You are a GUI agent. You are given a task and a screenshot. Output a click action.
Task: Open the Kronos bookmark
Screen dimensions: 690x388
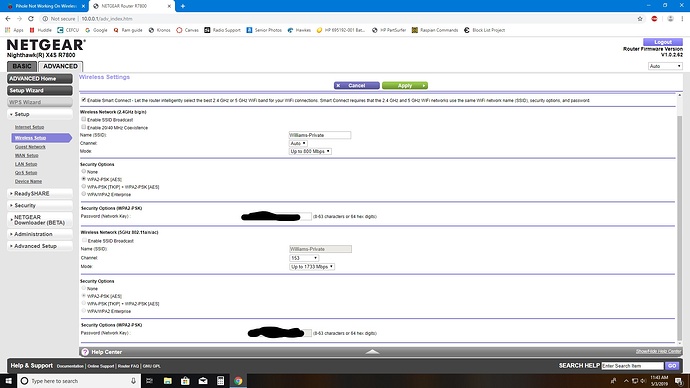[159, 30]
